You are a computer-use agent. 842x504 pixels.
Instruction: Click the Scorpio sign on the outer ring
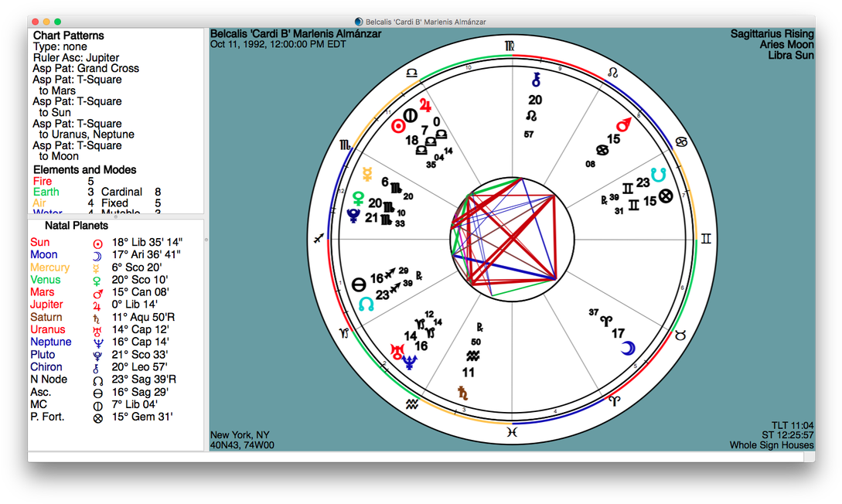[x=346, y=145]
